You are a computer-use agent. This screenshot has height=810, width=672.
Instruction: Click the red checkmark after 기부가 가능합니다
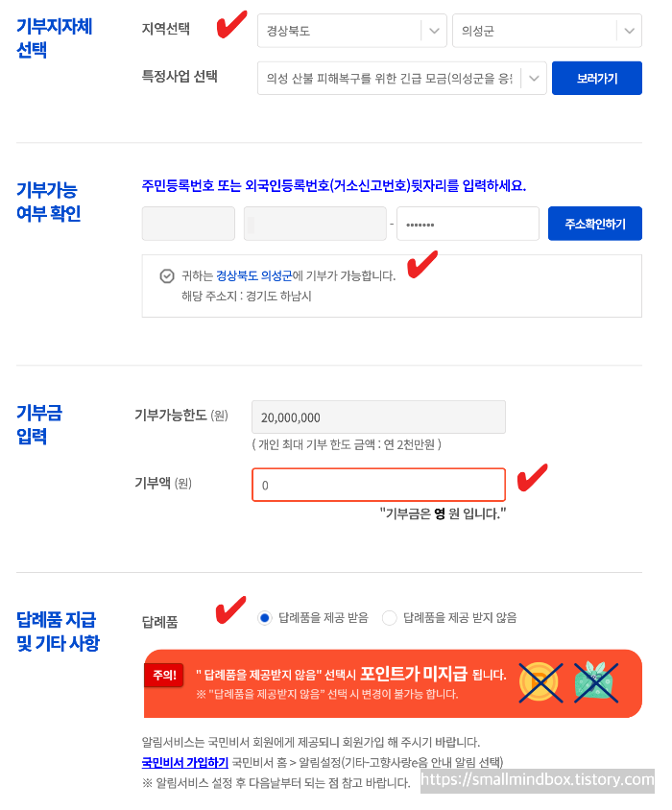(x=422, y=264)
